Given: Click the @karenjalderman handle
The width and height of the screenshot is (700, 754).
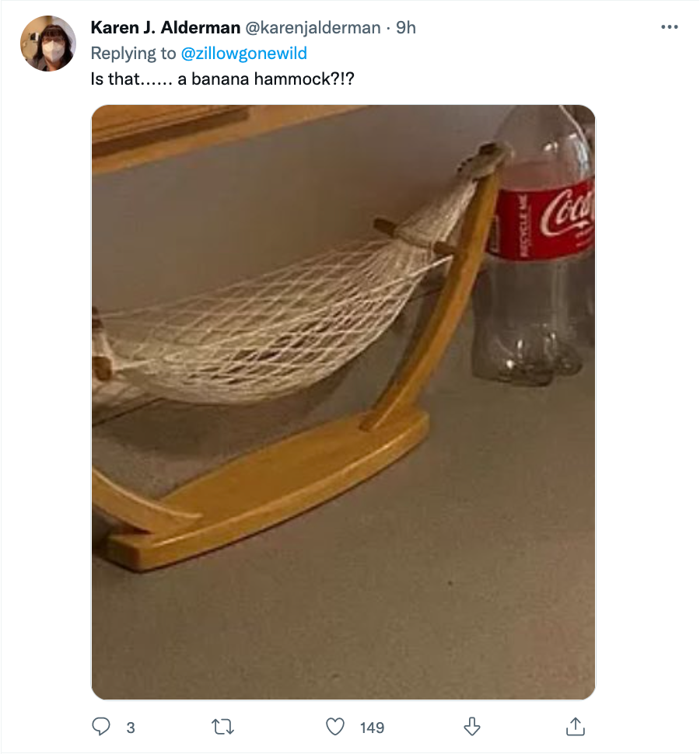Looking at the screenshot, I should (x=313, y=27).
